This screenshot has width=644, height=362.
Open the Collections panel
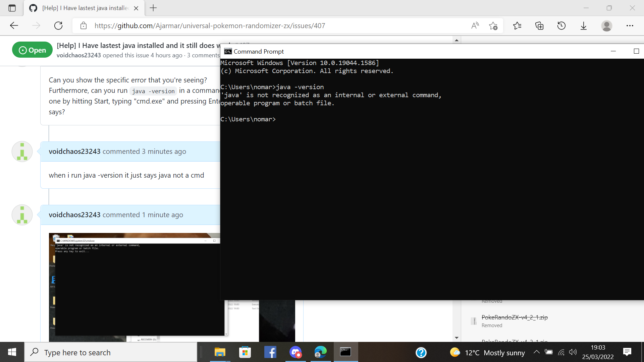[x=539, y=25]
